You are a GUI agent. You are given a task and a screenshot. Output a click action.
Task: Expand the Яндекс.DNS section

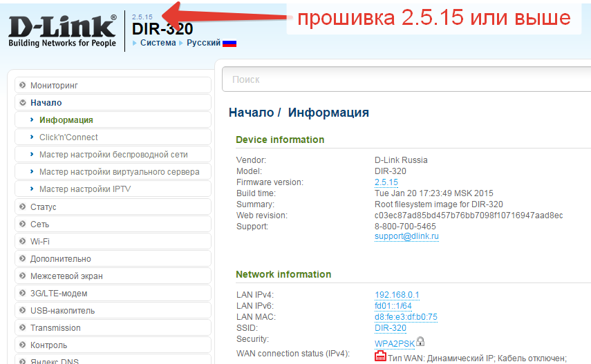point(113,359)
